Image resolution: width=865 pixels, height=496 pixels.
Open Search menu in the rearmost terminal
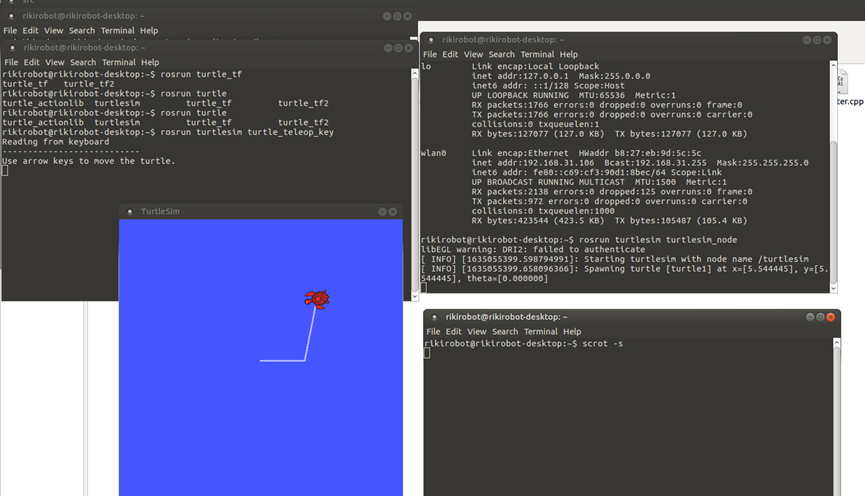pyautogui.click(x=82, y=30)
